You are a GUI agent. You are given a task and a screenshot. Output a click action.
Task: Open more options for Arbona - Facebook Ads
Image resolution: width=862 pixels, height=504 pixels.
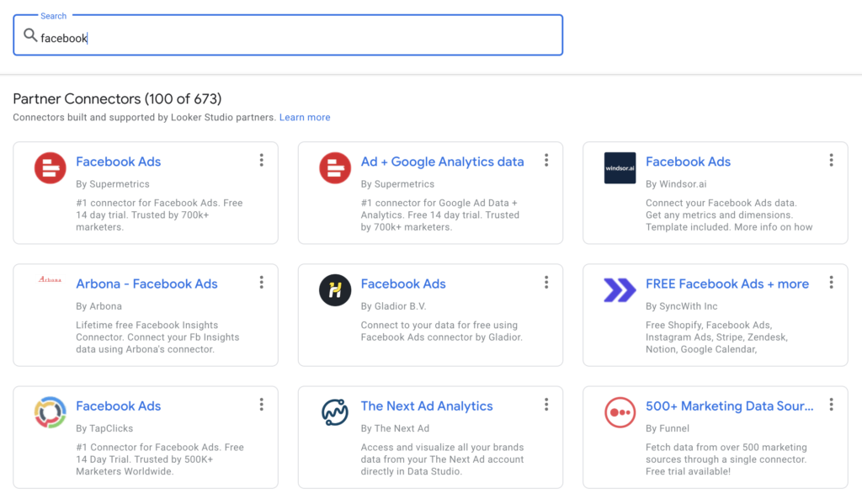pyautogui.click(x=262, y=282)
